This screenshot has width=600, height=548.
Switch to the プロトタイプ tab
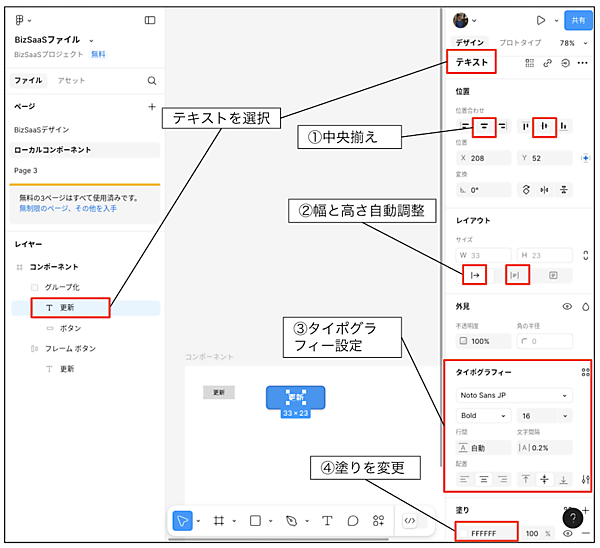pos(520,43)
